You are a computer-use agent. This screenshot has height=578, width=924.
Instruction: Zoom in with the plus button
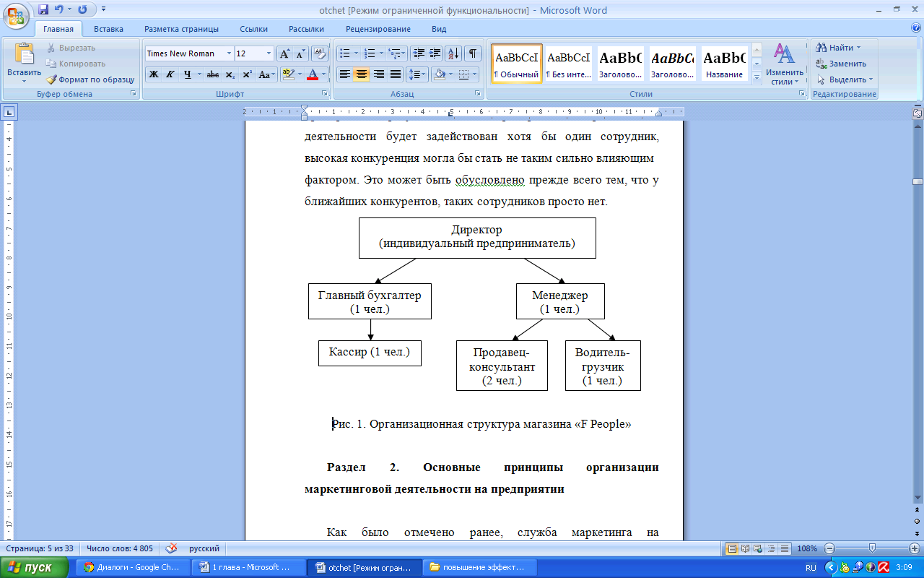(915, 548)
